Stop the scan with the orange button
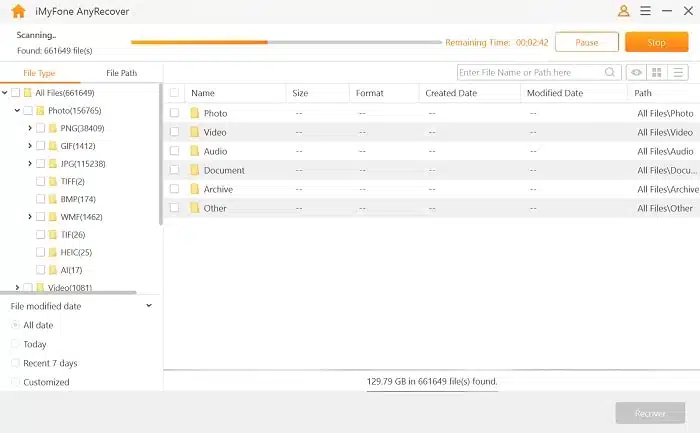The width and height of the screenshot is (700, 433). pyautogui.click(x=656, y=42)
